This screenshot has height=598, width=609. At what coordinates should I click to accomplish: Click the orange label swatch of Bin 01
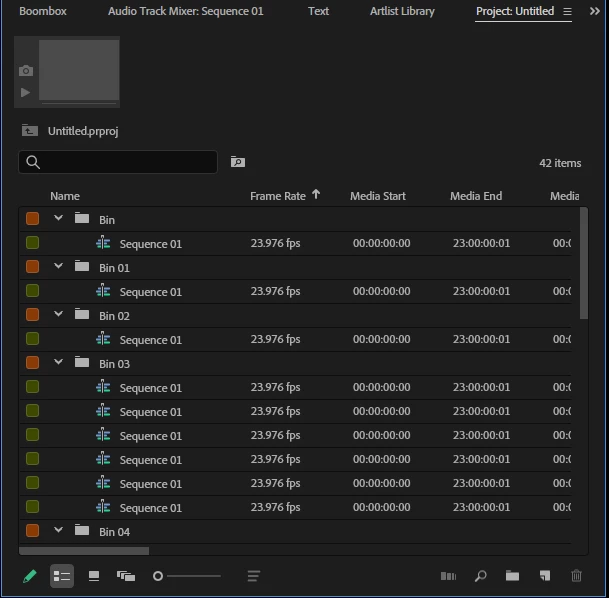[32, 267]
